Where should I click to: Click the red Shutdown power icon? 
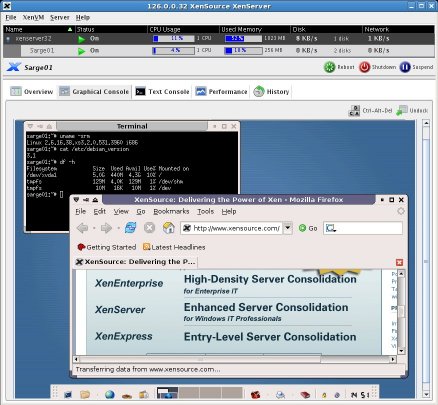pos(364,67)
